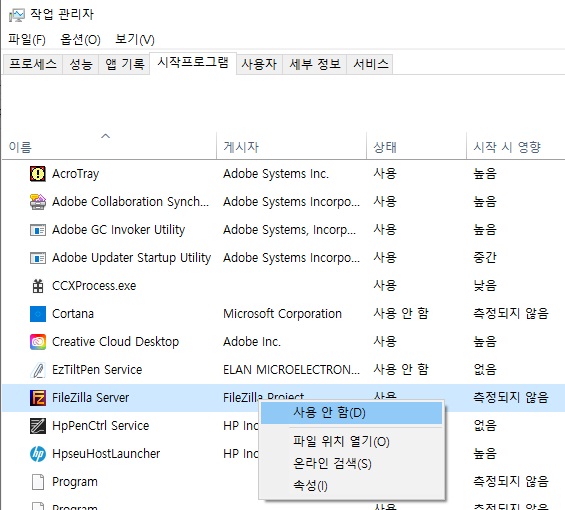Select the HpPenCtrl Service name
This screenshot has height=510, width=565.
tap(101, 426)
